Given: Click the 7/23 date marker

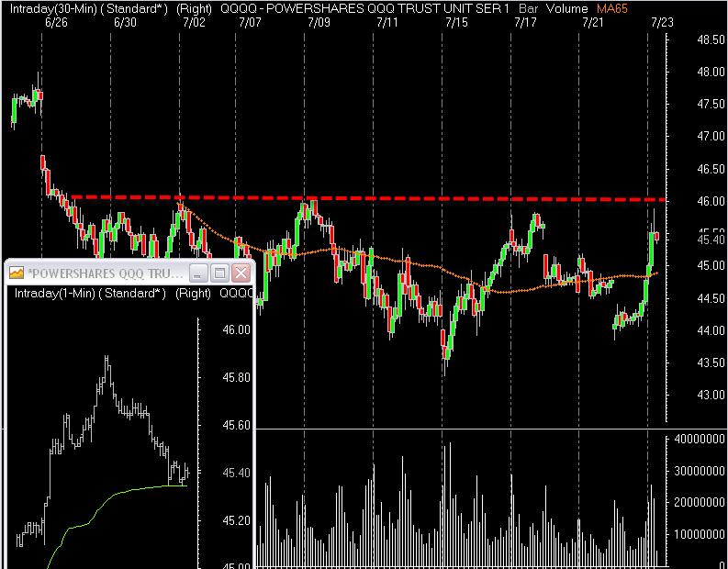Looking at the screenshot, I should pos(662,22).
